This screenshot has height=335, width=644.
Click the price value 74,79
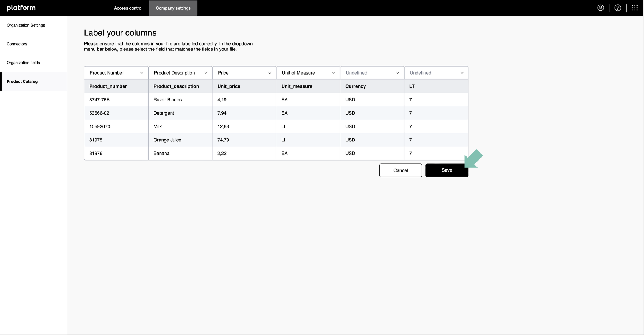coord(223,140)
